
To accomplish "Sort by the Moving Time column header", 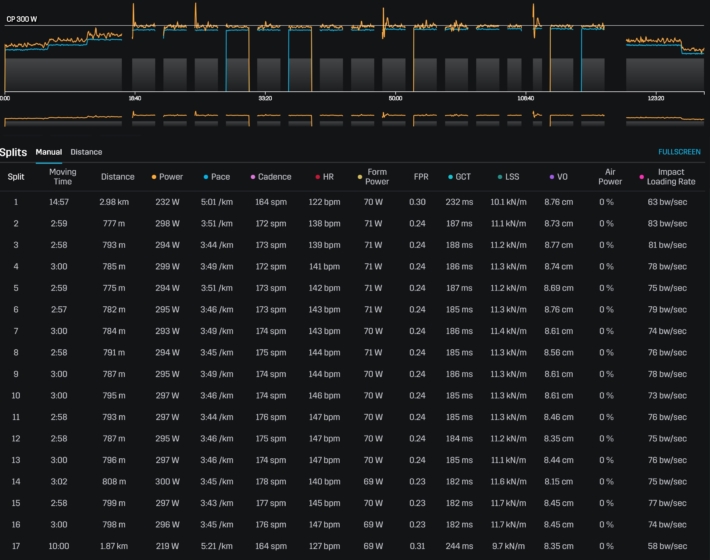I will coord(63,177).
